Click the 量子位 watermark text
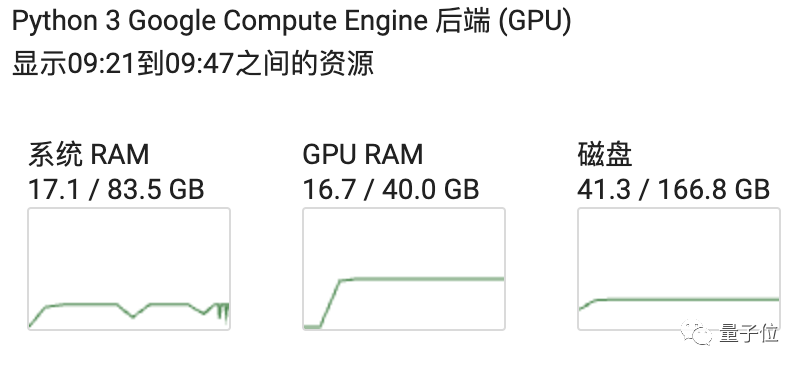The height and width of the screenshot is (368, 804). point(749,334)
